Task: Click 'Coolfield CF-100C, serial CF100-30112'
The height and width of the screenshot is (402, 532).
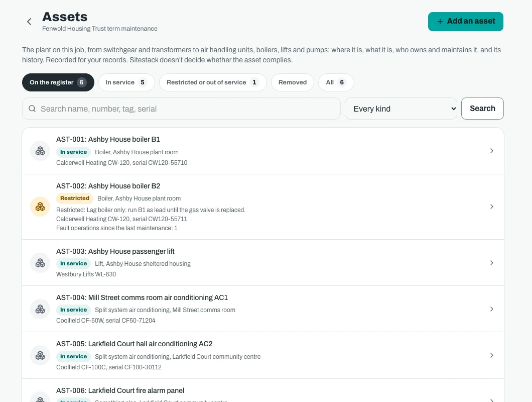Action: click(x=109, y=367)
